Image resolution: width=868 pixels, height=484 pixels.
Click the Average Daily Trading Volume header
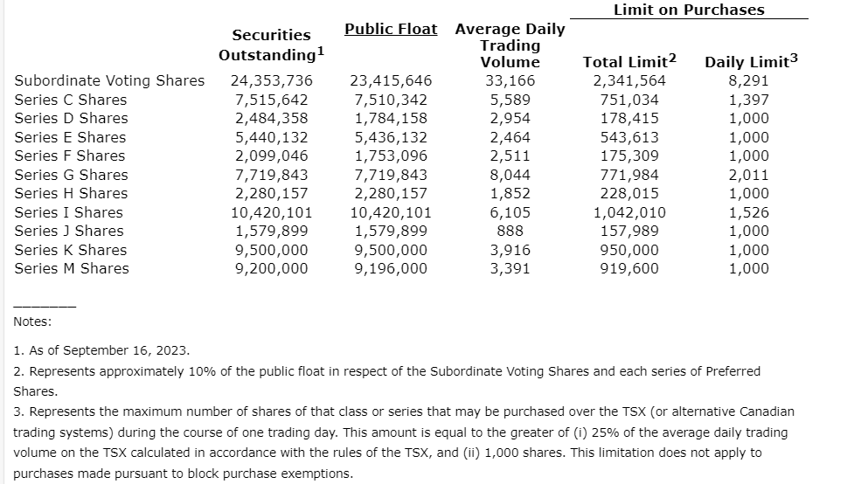coord(510,45)
